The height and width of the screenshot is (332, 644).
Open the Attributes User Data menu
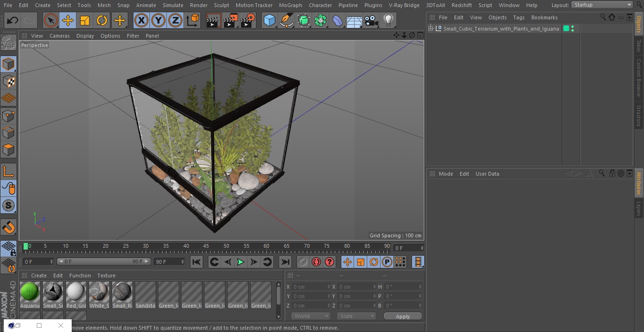487,174
